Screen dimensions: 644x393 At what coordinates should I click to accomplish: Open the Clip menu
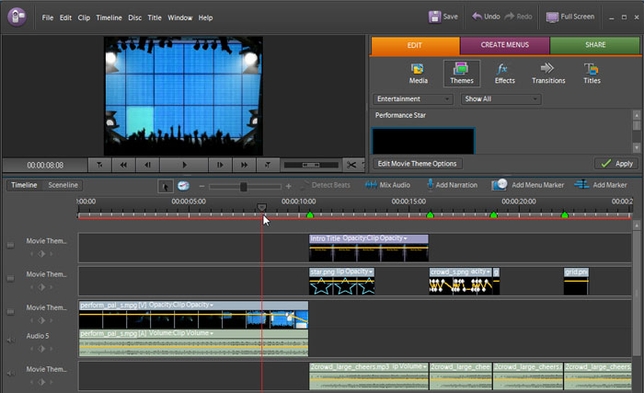[84, 18]
